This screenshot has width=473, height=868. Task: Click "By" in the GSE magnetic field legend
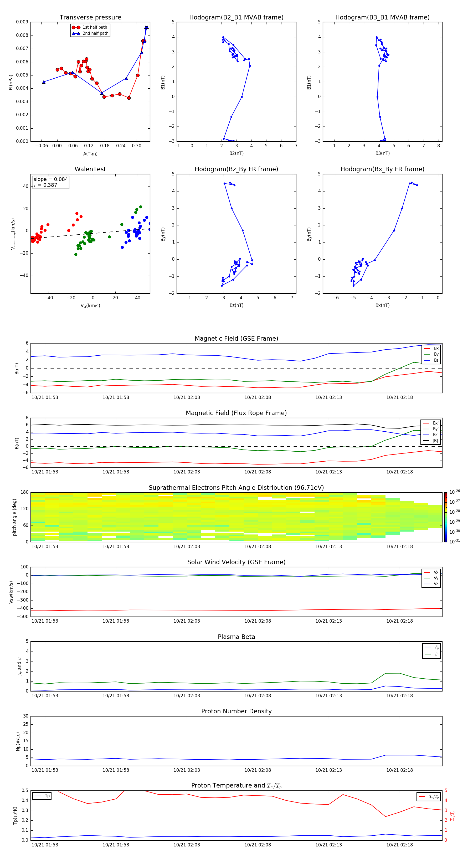click(x=436, y=354)
